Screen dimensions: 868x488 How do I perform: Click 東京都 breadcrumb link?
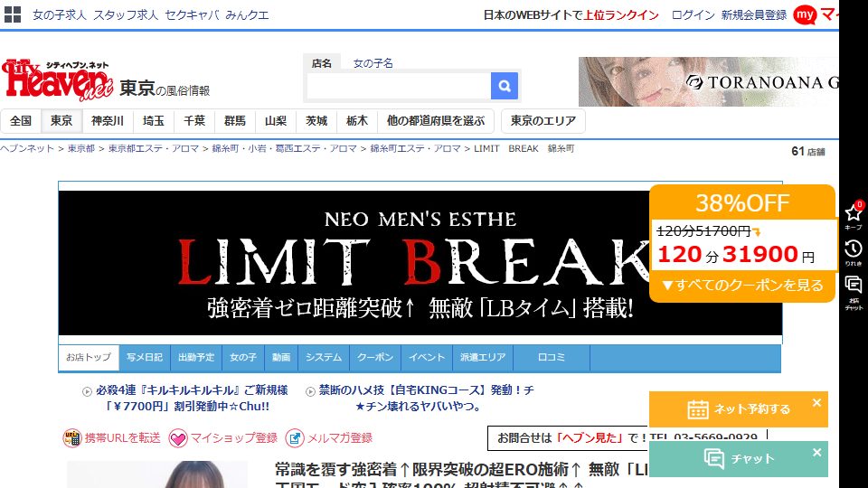click(81, 148)
